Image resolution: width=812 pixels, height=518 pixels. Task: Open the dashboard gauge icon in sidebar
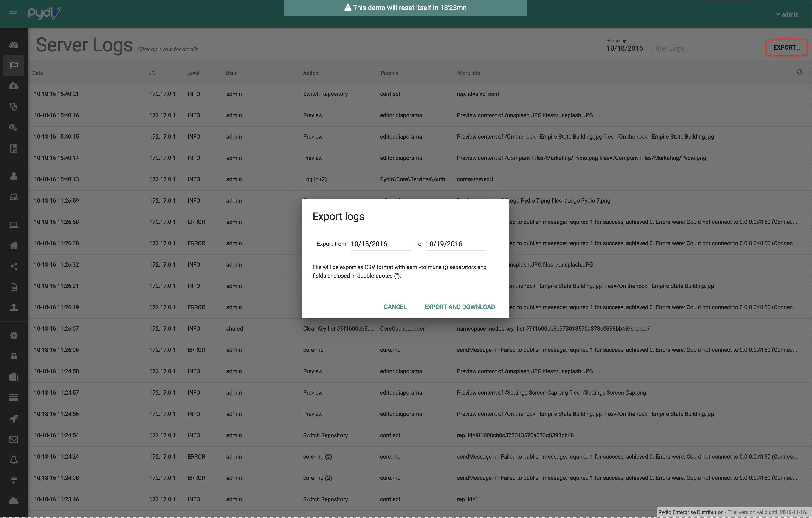(x=14, y=45)
